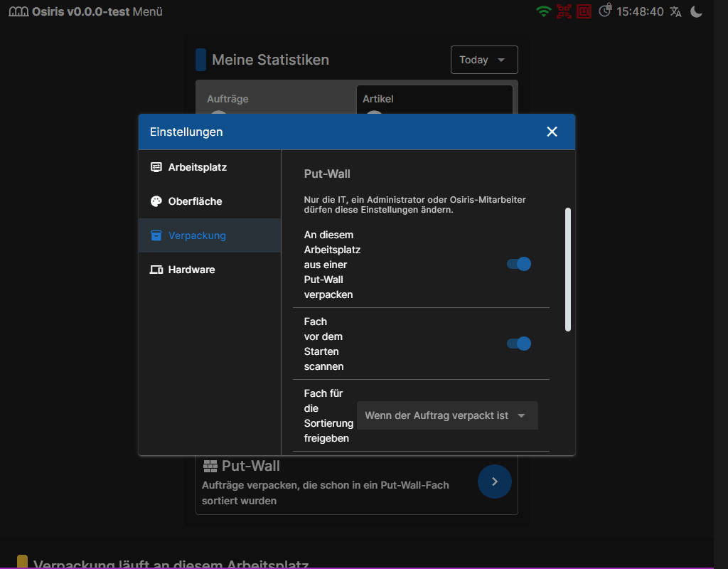728x569 pixels.
Task: Select the Verpackung settings section
Action: click(210, 235)
